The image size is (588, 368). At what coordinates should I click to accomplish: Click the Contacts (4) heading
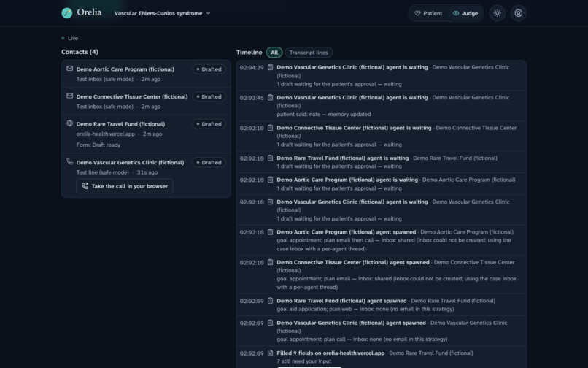point(80,52)
